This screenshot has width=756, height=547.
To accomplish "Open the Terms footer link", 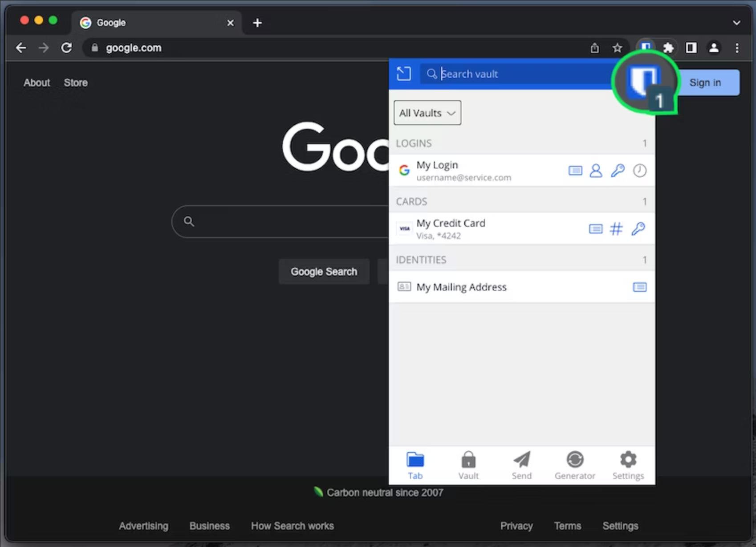I will [568, 526].
